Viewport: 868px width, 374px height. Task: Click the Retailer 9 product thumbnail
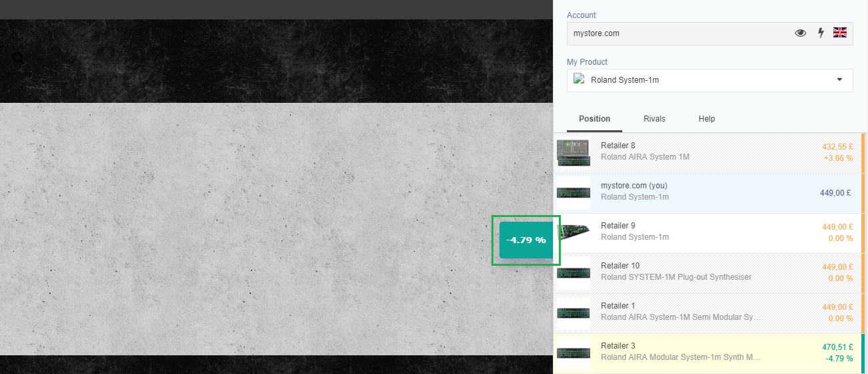[574, 232]
